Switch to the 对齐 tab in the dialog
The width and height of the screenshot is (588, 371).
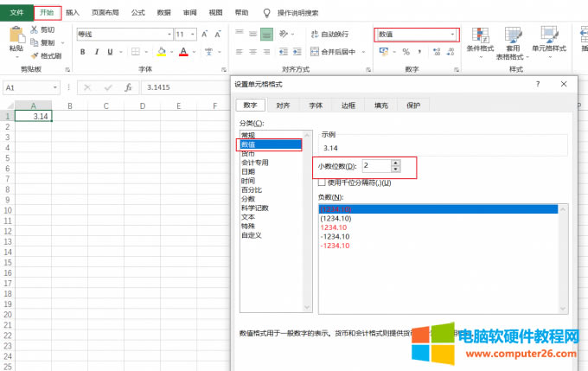pyautogui.click(x=283, y=106)
